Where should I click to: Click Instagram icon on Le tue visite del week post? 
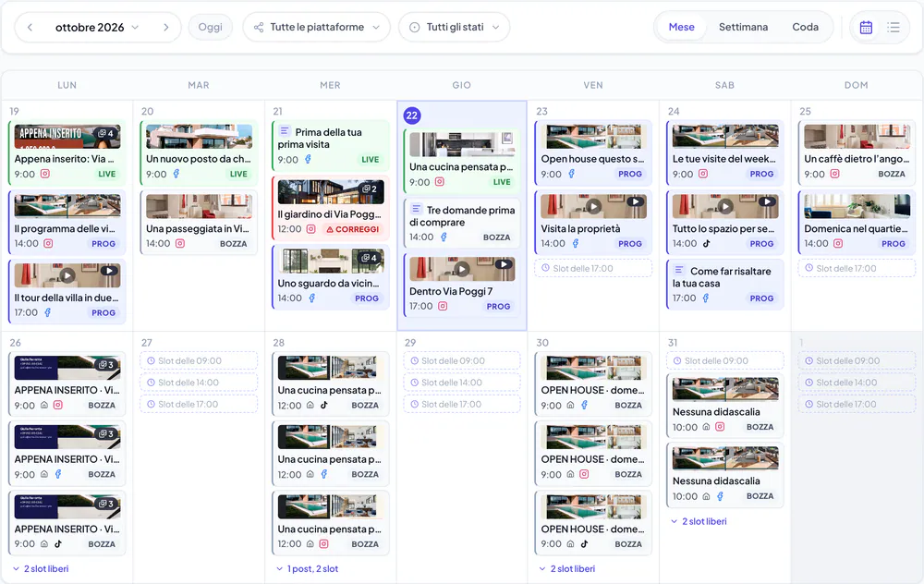click(703, 174)
